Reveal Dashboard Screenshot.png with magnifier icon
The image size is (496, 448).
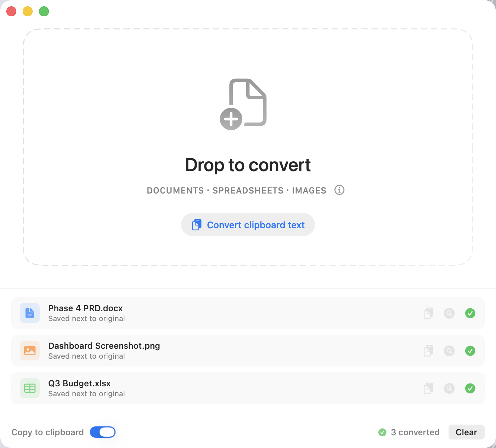[x=449, y=351]
